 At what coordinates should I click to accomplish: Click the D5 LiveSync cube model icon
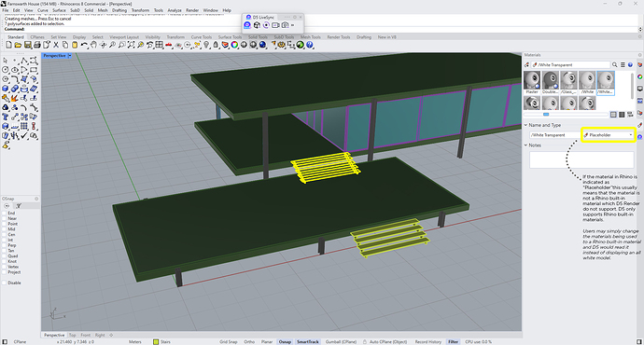point(257,25)
